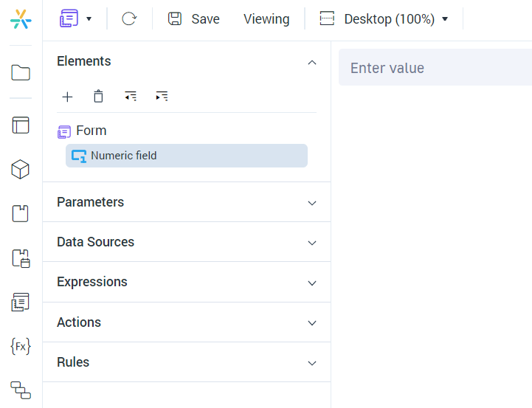532x408 pixels.
Task: Click the plus icon to add element
Action: pos(67,97)
